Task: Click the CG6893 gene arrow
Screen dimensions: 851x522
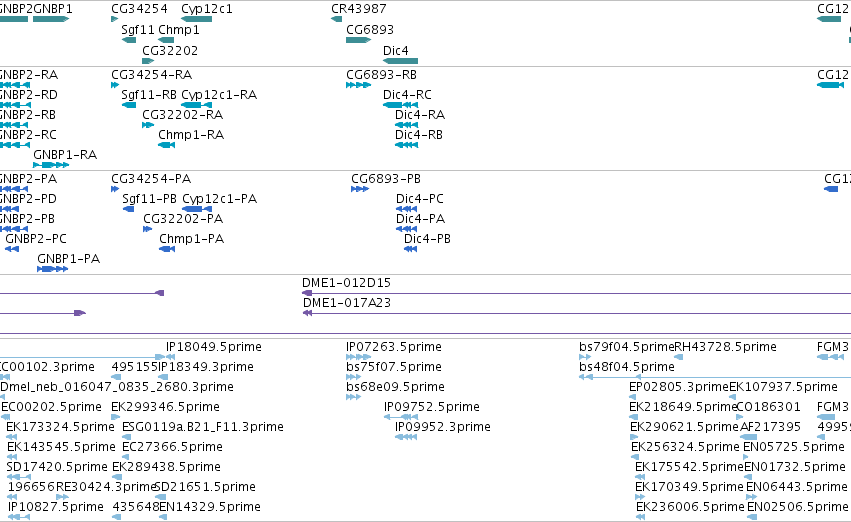Action: pos(358,40)
